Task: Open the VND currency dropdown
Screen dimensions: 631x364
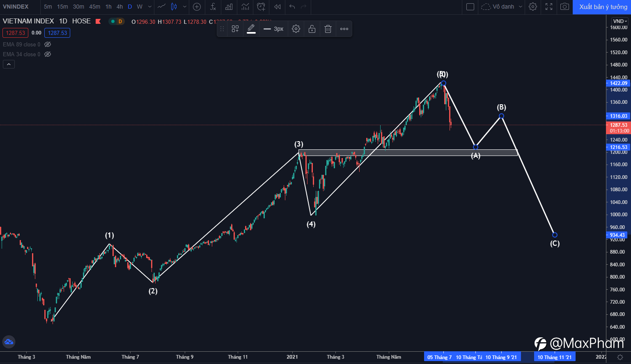Action: coord(620,21)
